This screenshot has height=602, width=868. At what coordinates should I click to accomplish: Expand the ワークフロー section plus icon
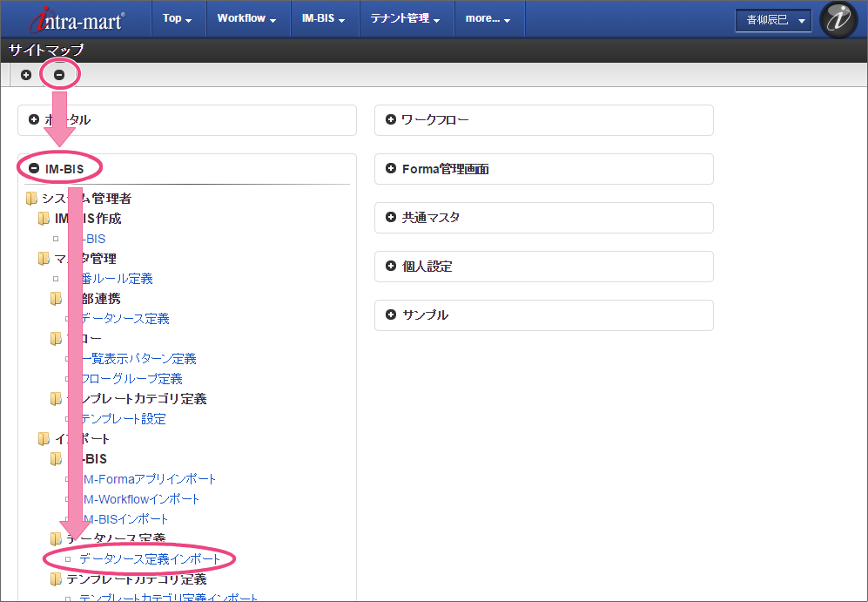391,119
